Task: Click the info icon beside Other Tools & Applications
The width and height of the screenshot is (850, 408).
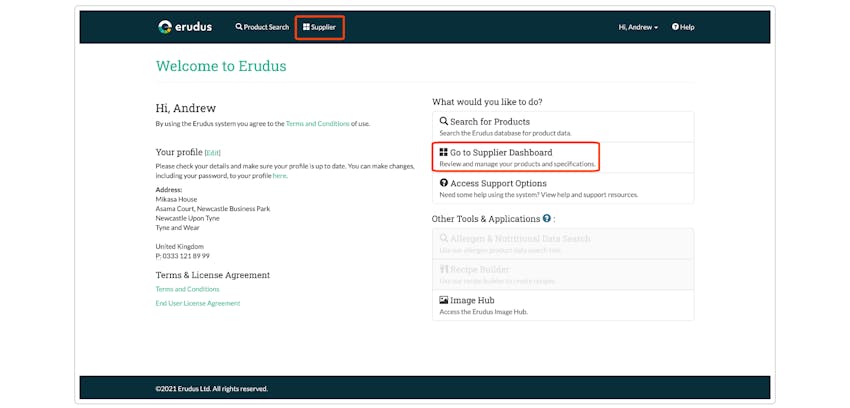Action: (x=546, y=218)
